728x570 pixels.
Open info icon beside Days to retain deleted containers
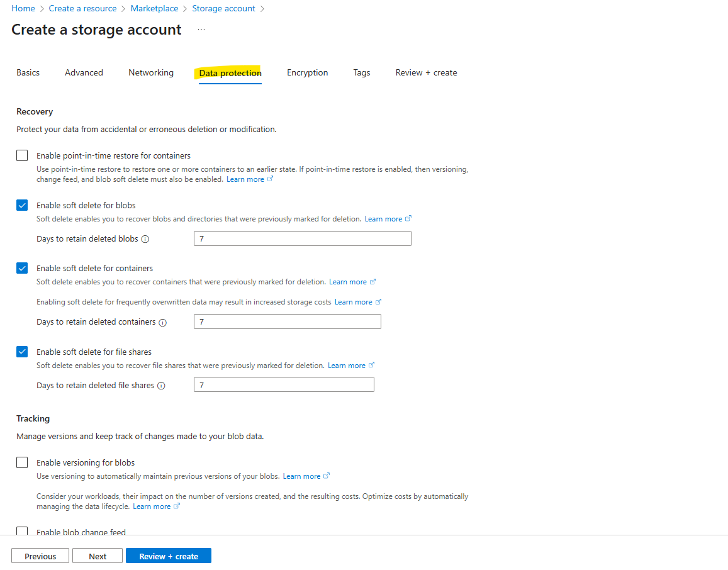(x=162, y=323)
